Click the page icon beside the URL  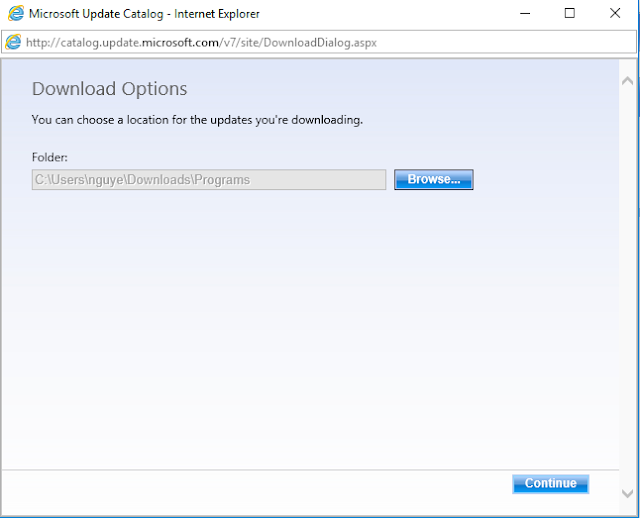13,42
